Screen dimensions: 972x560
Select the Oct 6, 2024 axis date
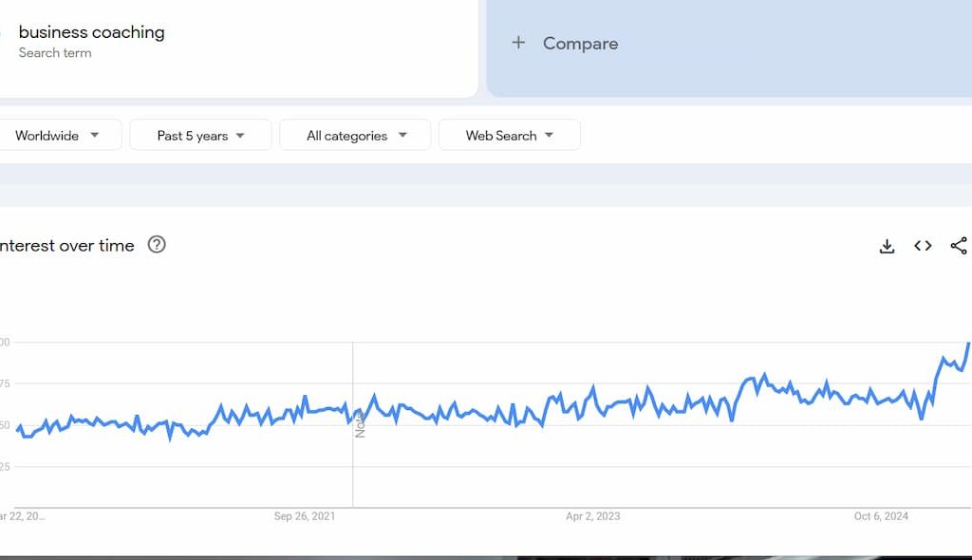click(881, 516)
